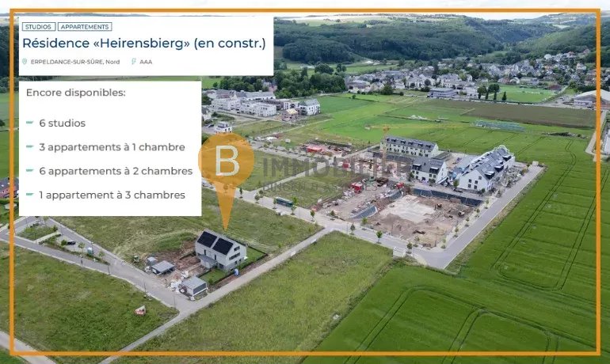Screen dimensions: 610x364
Task: Click bullet dash before 6 appartements à 2 chambres
Action: click(x=30, y=171)
